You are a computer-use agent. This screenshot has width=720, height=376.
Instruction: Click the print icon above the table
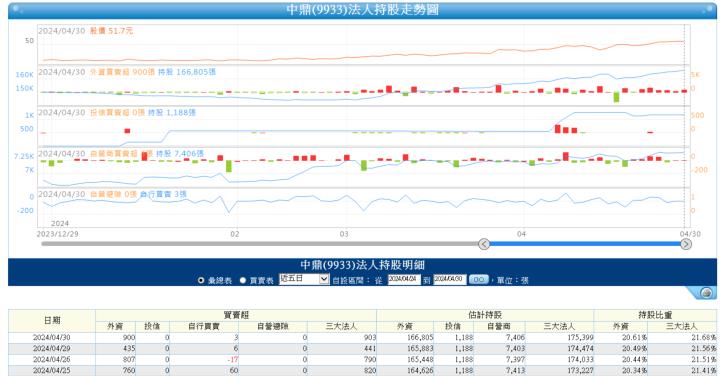tap(706, 292)
